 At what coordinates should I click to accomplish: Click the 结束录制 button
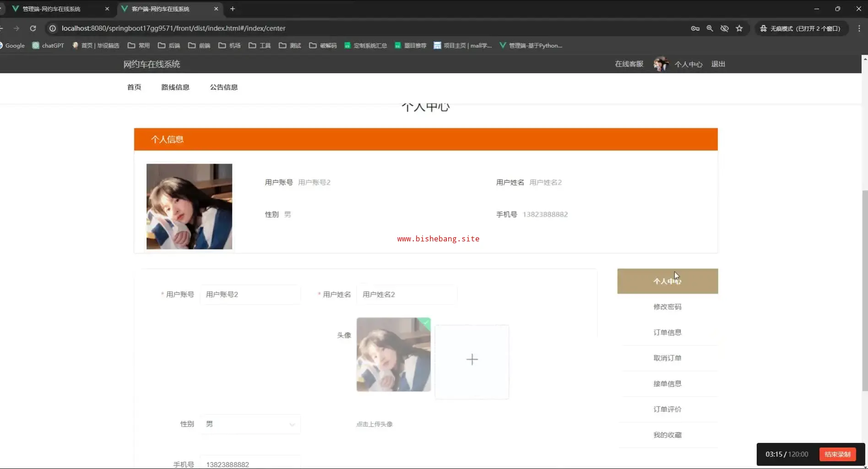tap(837, 454)
